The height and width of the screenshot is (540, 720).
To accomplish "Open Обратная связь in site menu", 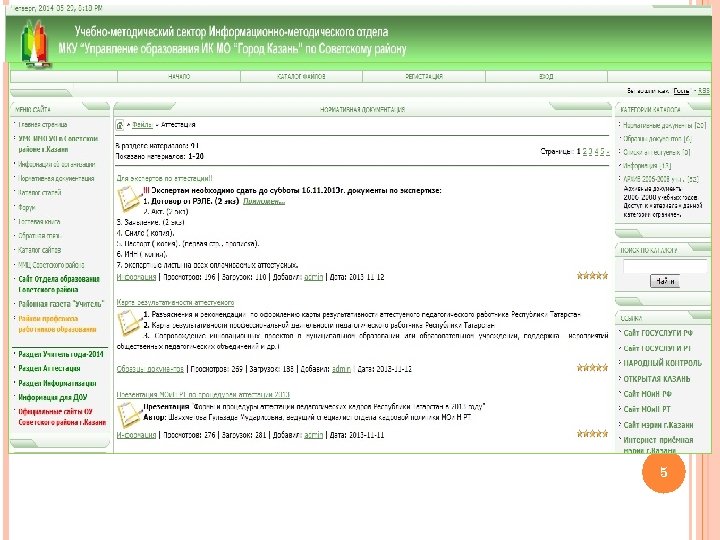I will [x=39, y=236].
